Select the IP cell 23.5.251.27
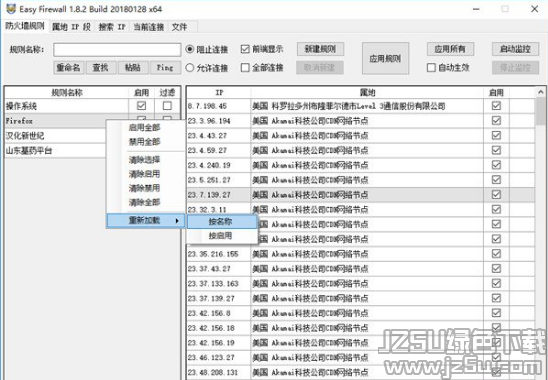Viewport: 548px width, 380px height. click(x=218, y=180)
